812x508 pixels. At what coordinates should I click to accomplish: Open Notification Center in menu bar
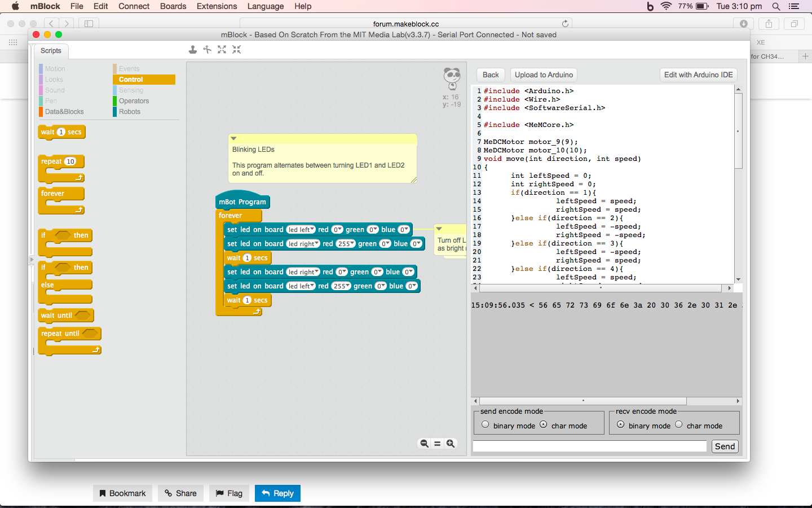(794, 6)
